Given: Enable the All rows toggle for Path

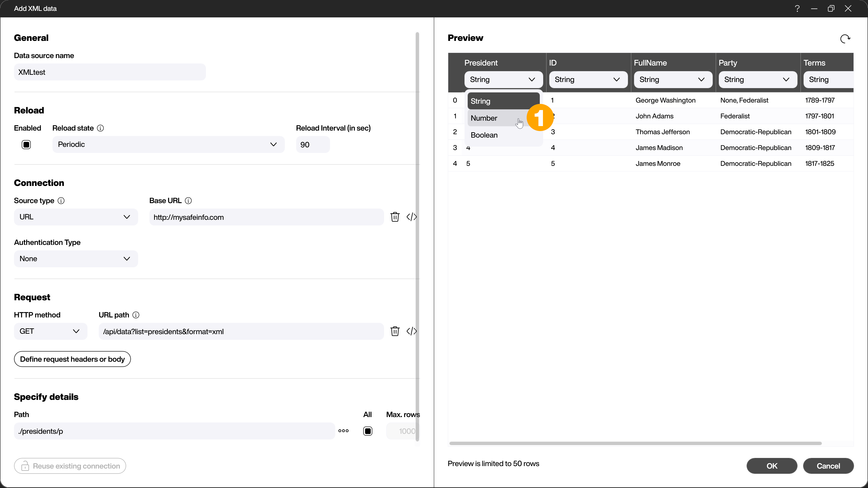Looking at the screenshot, I should pyautogui.click(x=368, y=431).
